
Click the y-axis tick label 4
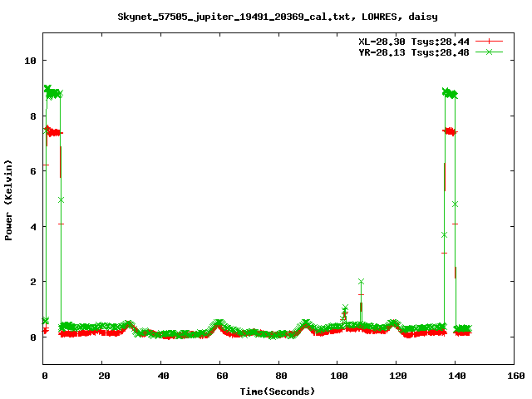(33, 227)
